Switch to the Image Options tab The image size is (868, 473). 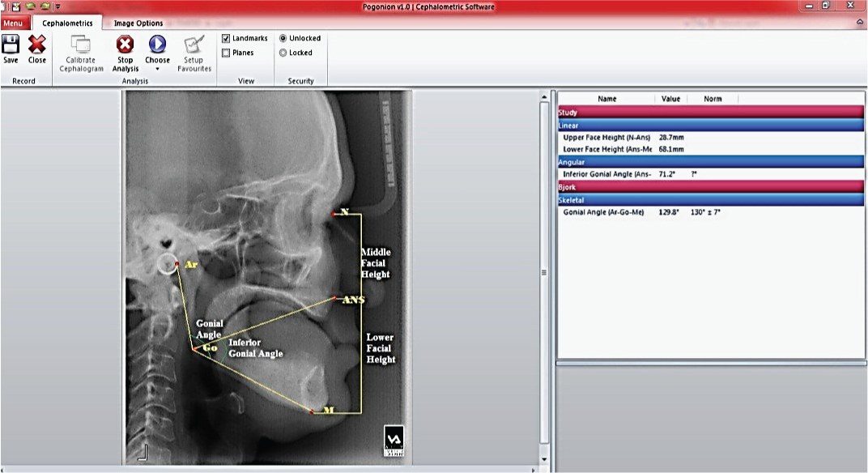click(x=138, y=23)
